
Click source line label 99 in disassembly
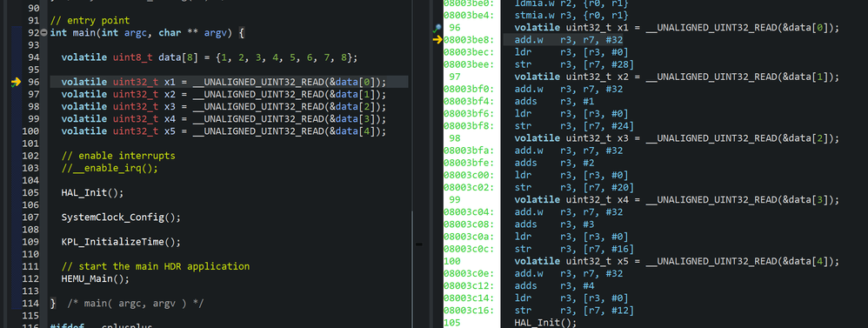click(456, 199)
